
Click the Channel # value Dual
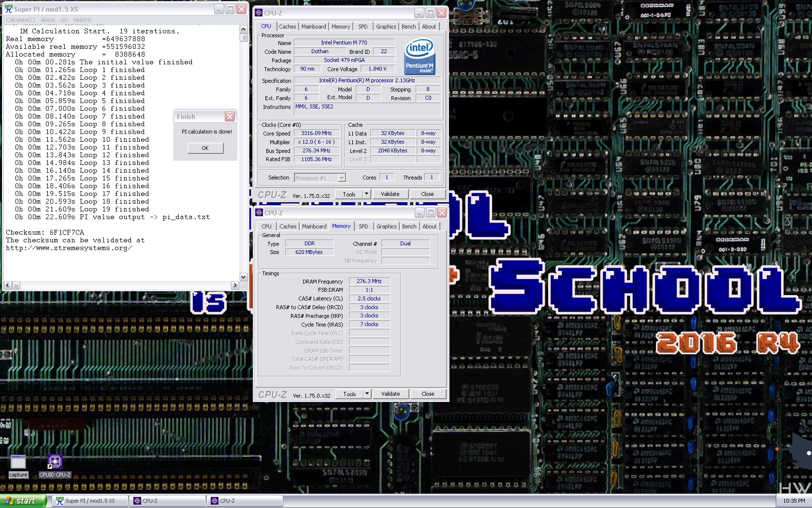point(406,244)
